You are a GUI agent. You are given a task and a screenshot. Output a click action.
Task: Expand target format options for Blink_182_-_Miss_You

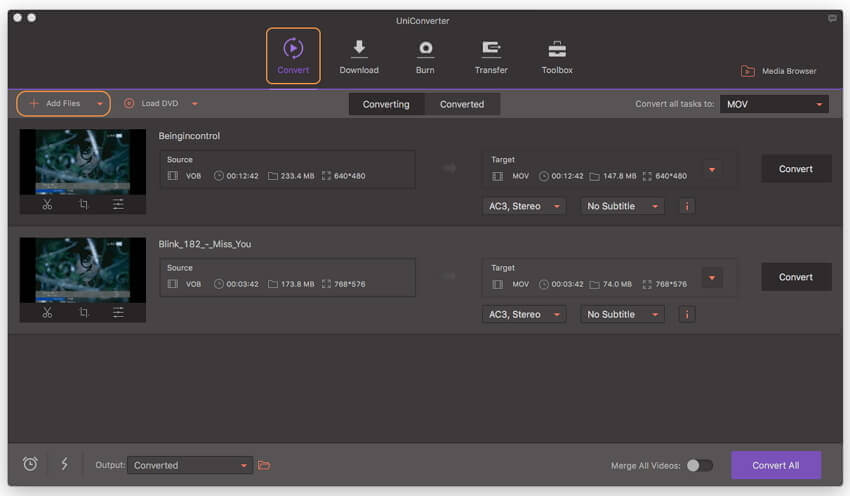tap(712, 278)
